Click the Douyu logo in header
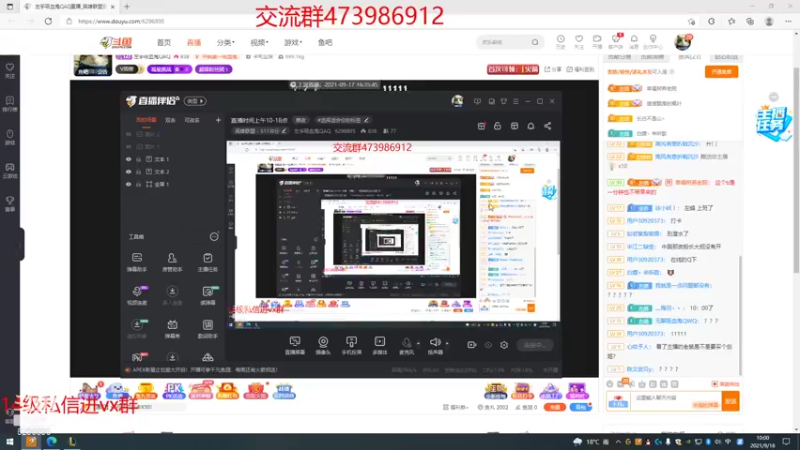 (x=116, y=42)
